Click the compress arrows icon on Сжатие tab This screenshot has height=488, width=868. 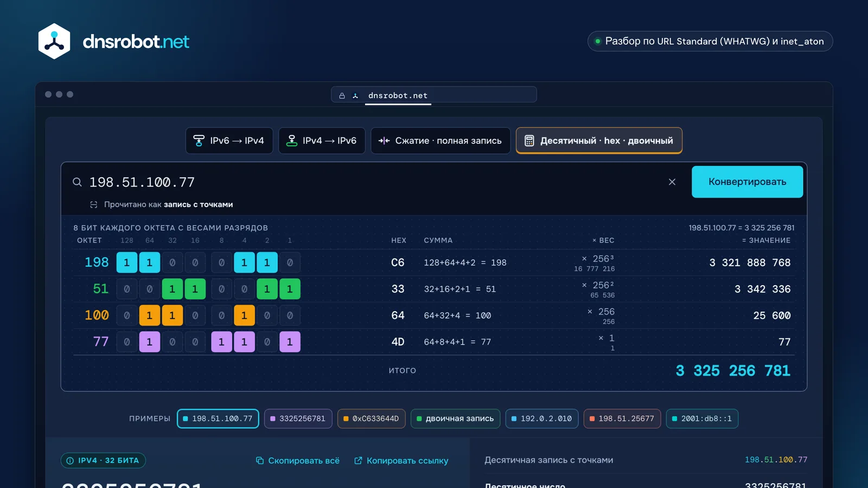pyautogui.click(x=384, y=141)
